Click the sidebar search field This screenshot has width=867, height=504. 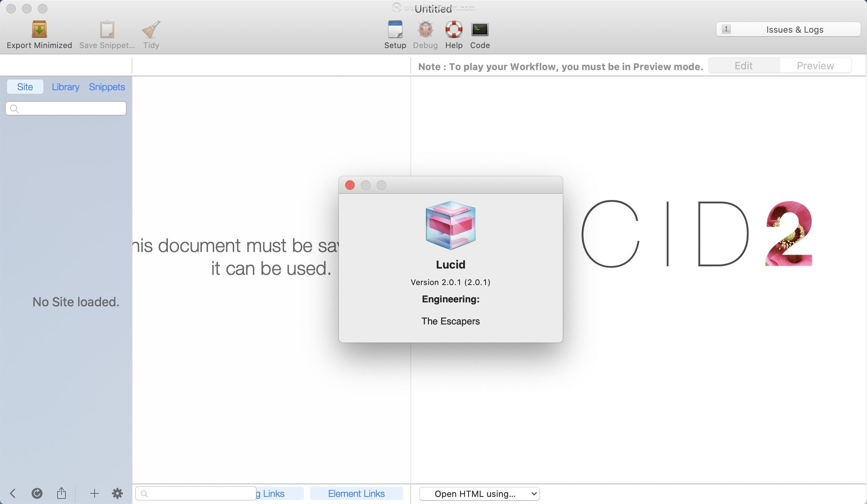click(x=66, y=108)
